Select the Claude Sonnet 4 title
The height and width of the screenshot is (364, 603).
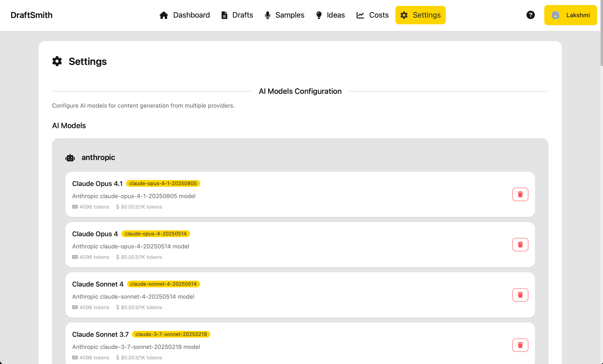tap(98, 284)
